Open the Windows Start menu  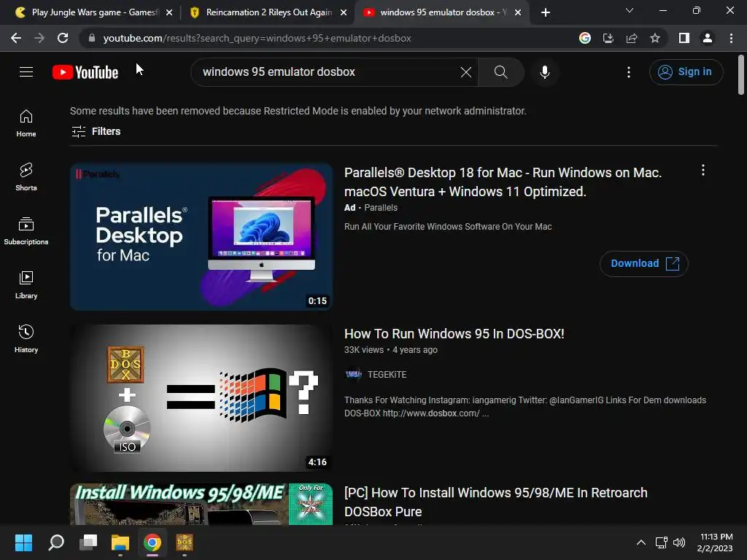click(x=23, y=542)
